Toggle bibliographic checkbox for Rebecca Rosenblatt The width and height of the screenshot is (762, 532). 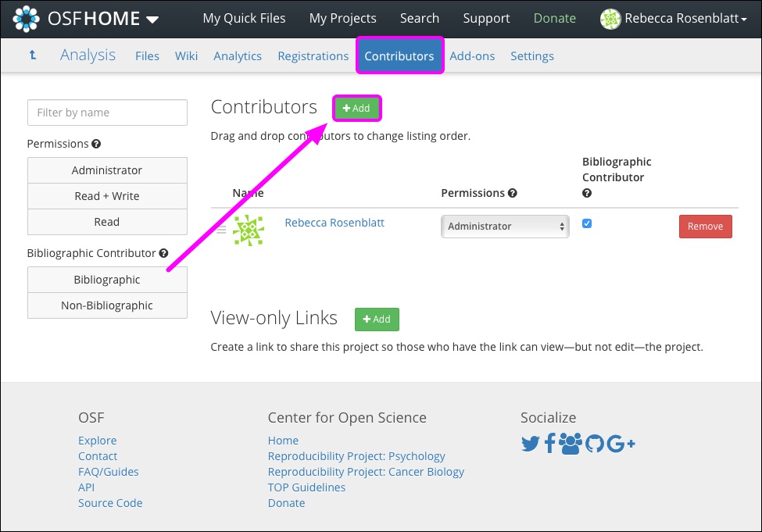coord(587,223)
